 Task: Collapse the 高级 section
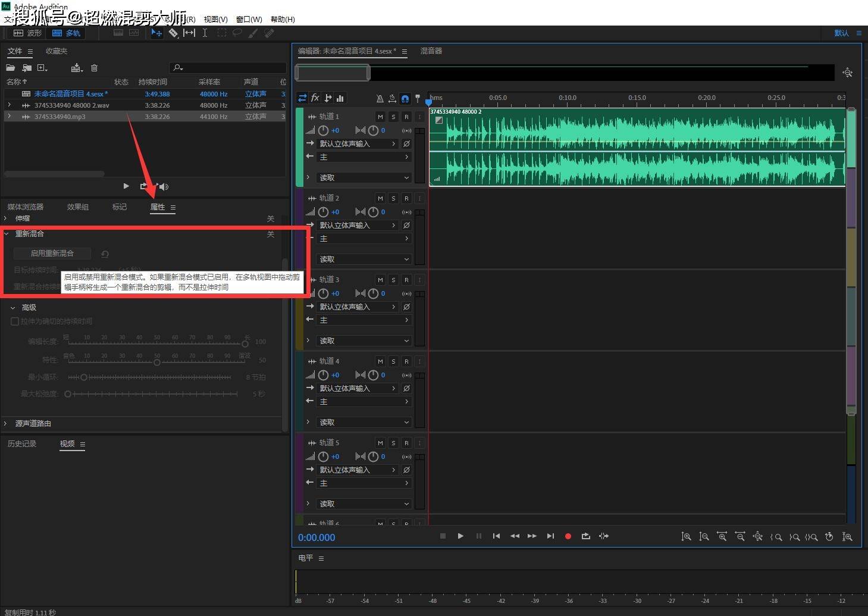tap(12, 308)
